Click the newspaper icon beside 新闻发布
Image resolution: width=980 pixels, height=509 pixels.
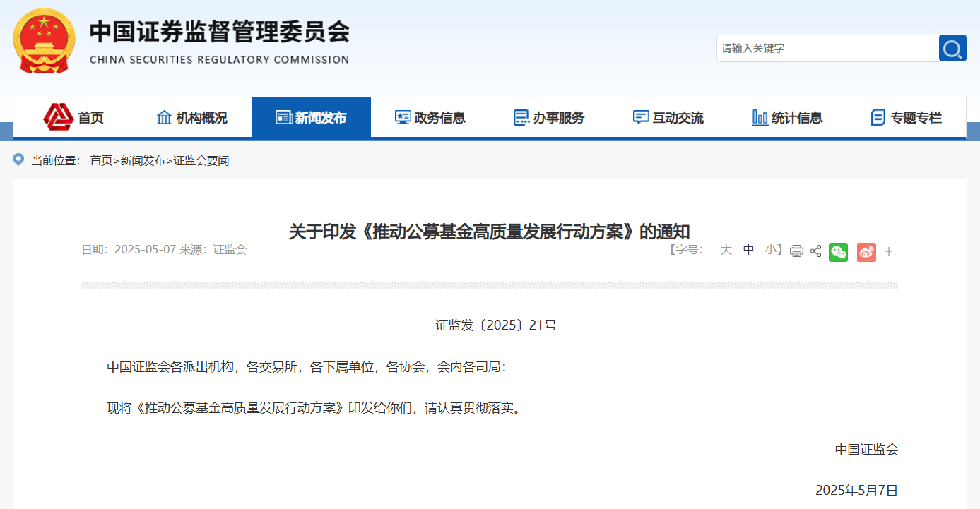tap(283, 117)
